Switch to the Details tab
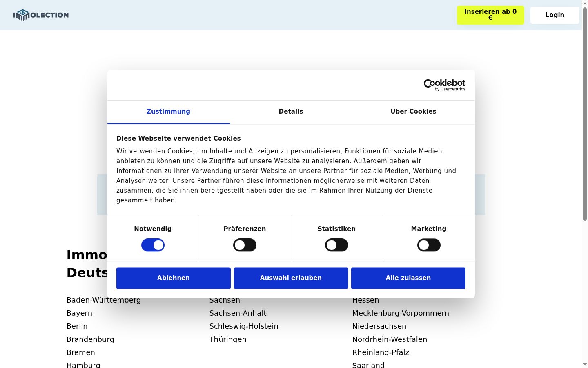The image size is (588, 368). point(291,112)
